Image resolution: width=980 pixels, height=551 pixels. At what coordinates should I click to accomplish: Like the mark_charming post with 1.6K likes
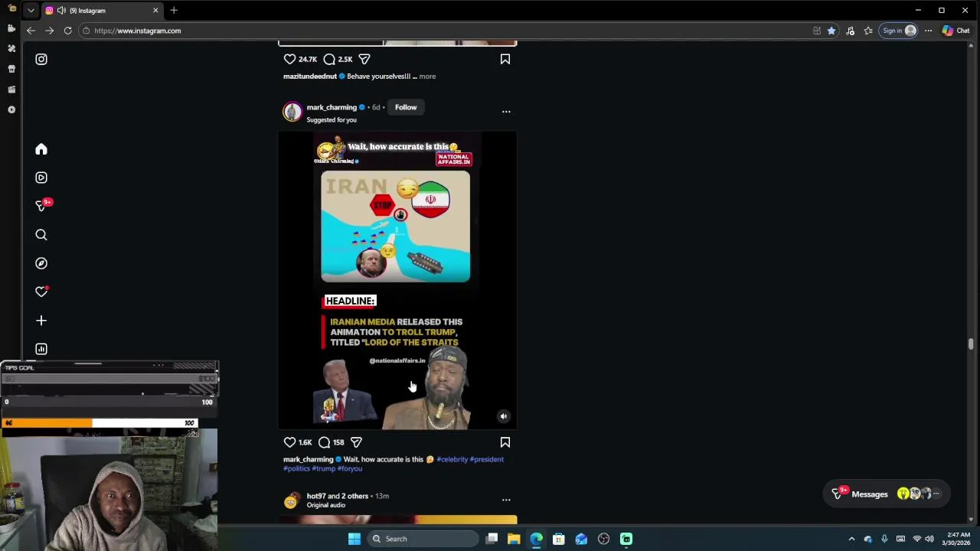pyautogui.click(x=289, y=442)
